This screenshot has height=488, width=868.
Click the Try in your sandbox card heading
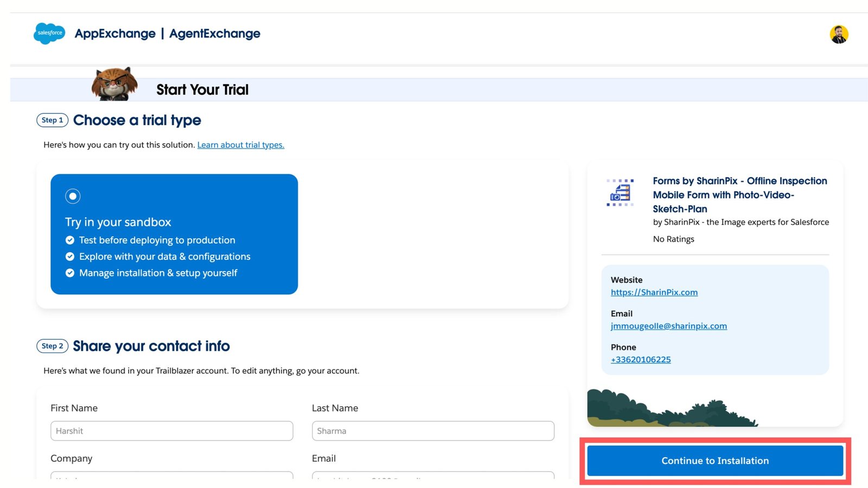(x=118, y=222)
